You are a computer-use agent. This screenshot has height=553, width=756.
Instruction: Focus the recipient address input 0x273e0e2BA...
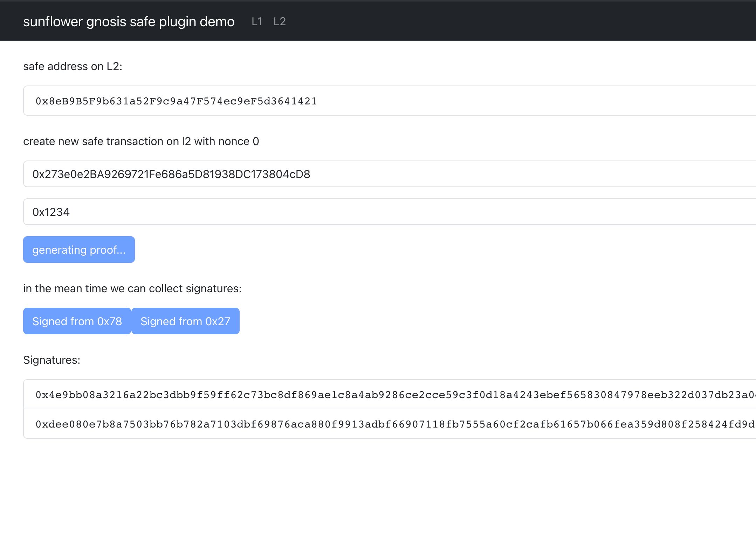point(390,174)
